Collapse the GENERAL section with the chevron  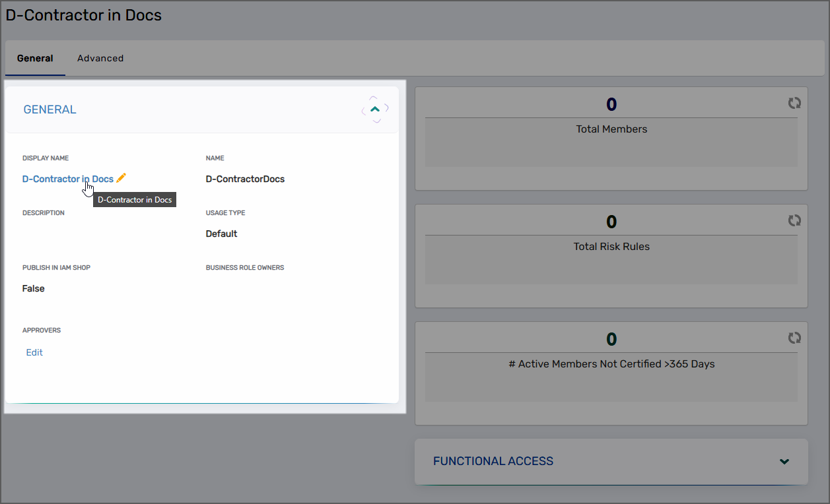(375, 110)
